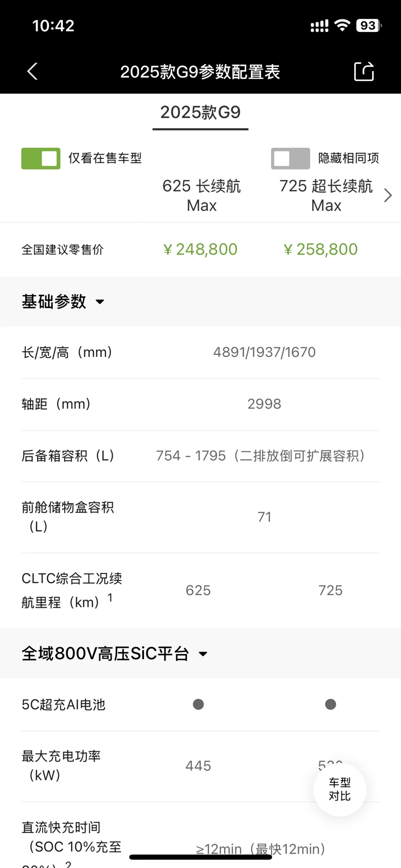Image resolution: width=401 pixels, height=868 pixels.
Task: Tap footnote 1 on CLTC range label
Action: click(110, 598)
